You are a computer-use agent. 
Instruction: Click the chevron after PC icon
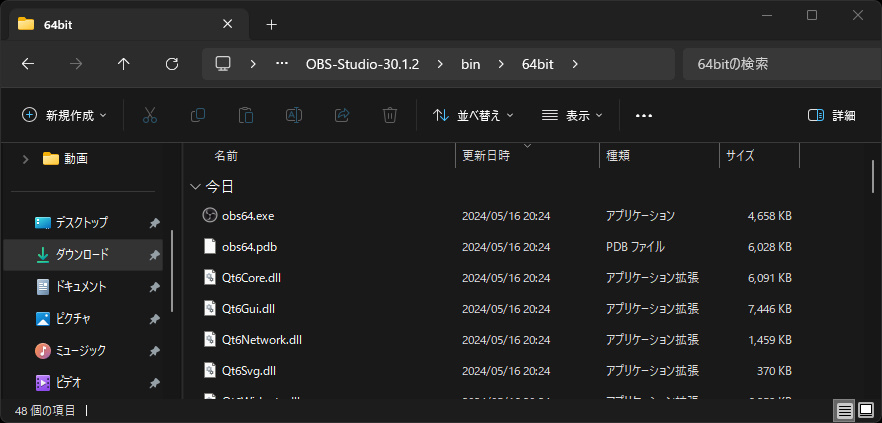(253, 64)
